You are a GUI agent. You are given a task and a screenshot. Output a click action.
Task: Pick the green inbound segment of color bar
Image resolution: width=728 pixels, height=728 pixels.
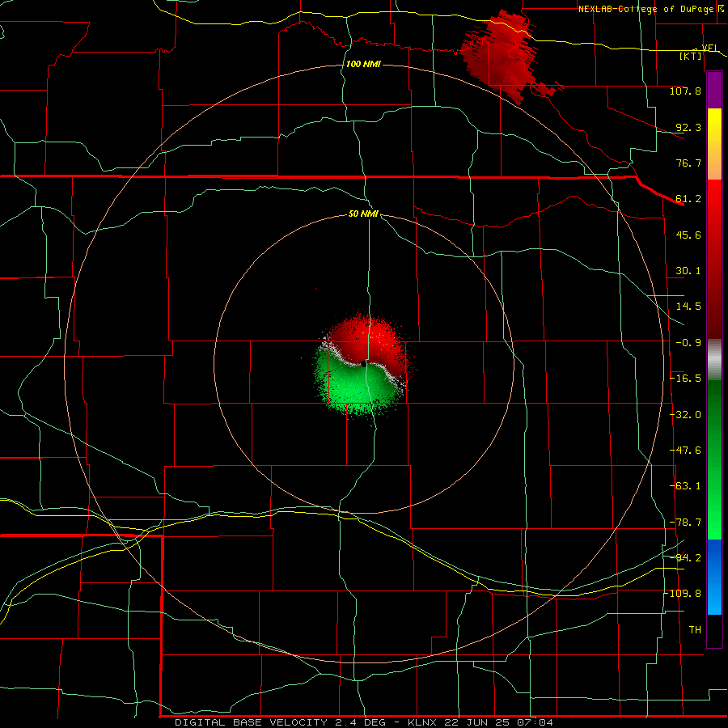pos(714,459)
